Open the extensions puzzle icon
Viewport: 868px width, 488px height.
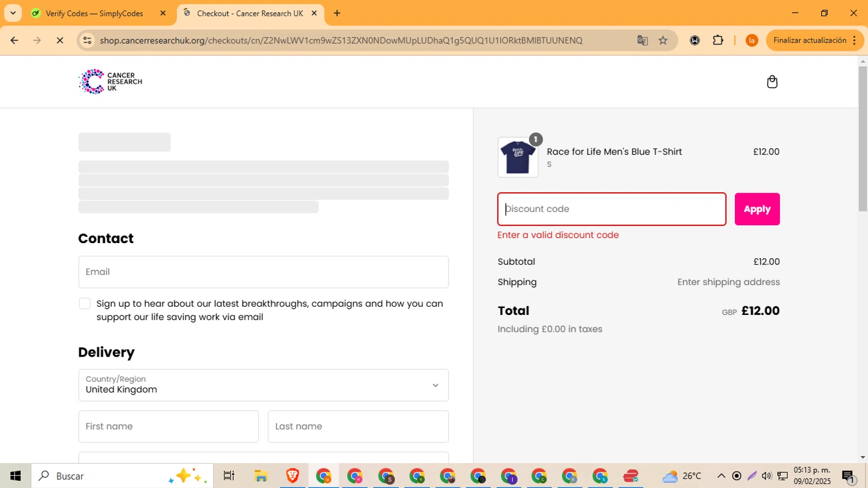click(x=718, y=41)
